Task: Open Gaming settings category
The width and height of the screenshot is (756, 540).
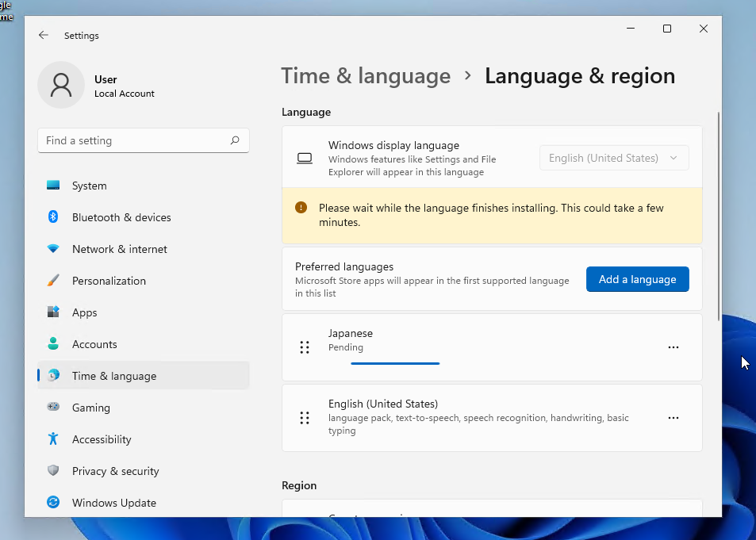Action: 90,408
